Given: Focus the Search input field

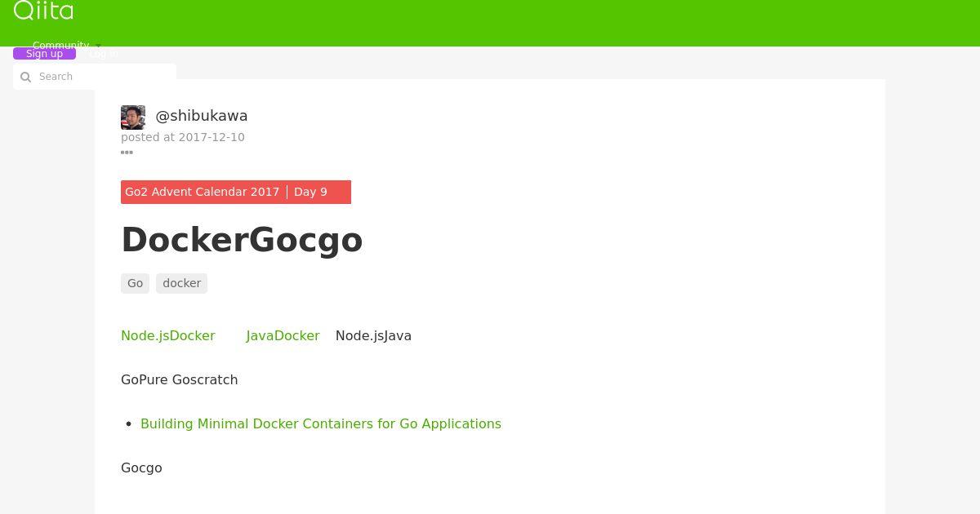Looking at the screenshot, I should (x=95, y=77).
